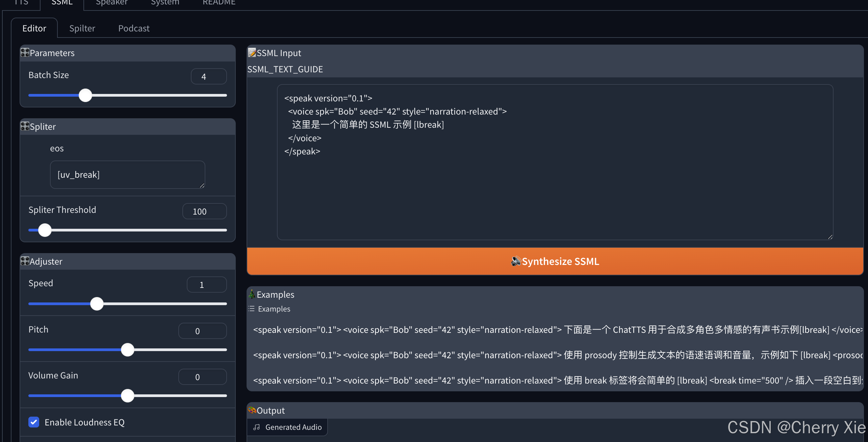Click the Parameters panel knobs icon
Viewport: 868px width, 442px height.
tap(25, 53)
